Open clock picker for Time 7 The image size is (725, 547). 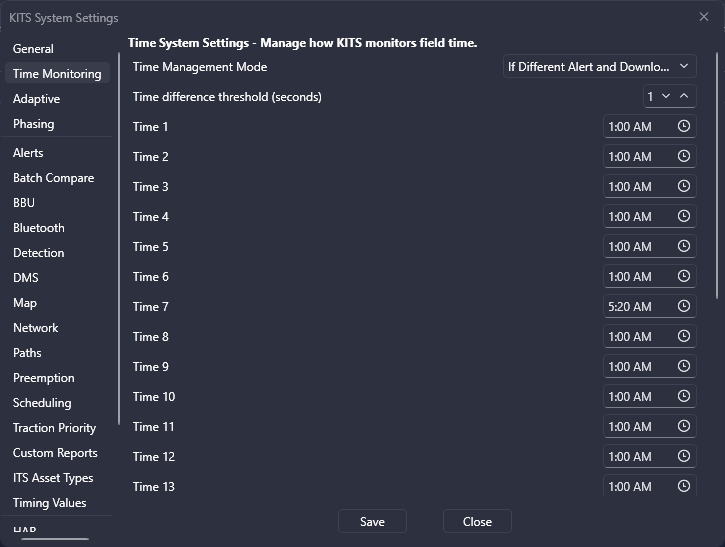[683, 306]
